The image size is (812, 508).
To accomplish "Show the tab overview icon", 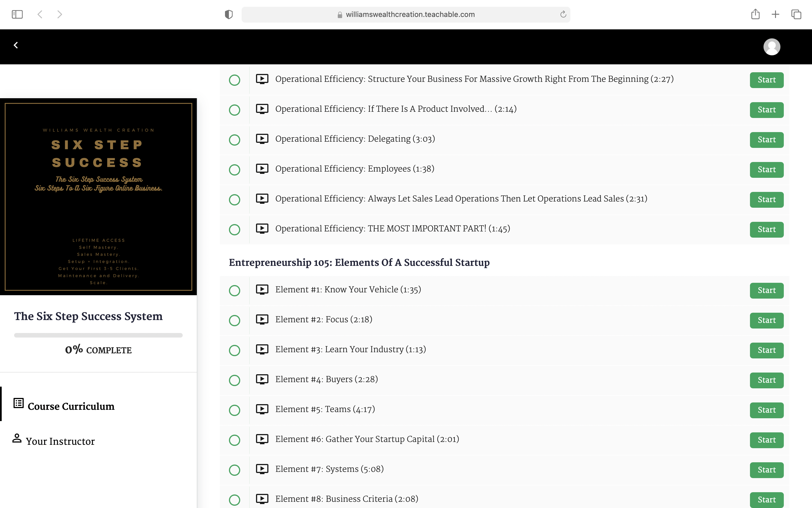I will 796,14.
